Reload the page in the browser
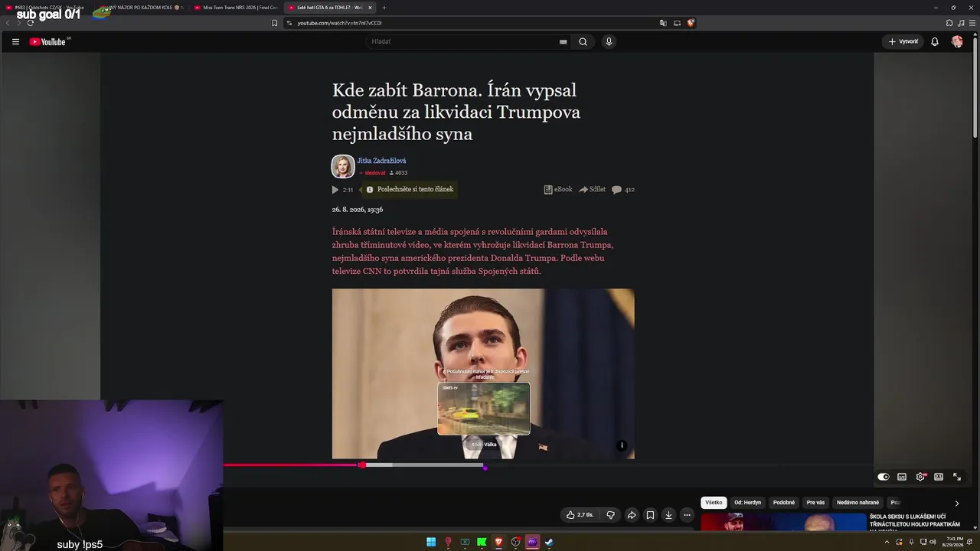This screenshot has width=980, height=551. (x=31, y=23)
